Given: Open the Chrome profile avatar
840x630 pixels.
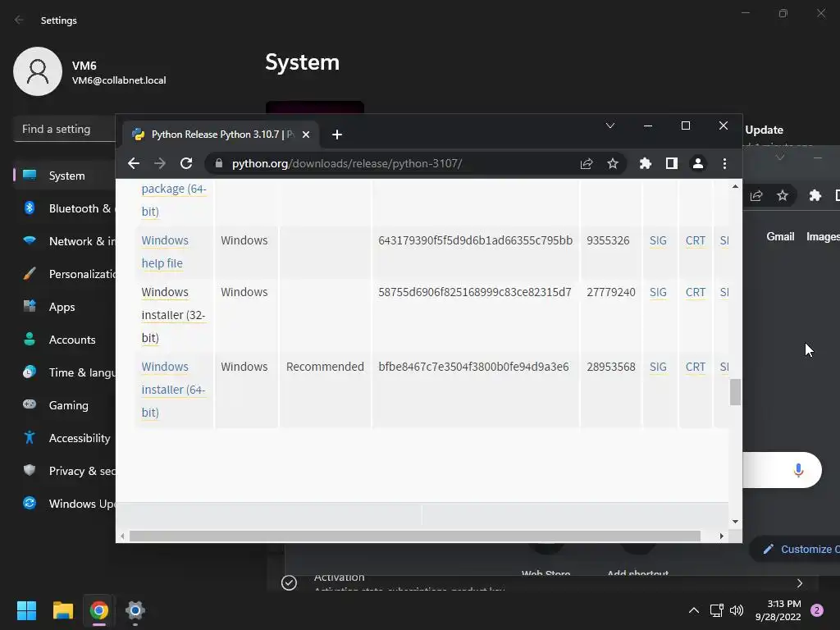Looking at the screenshot, I should [698, 163].
